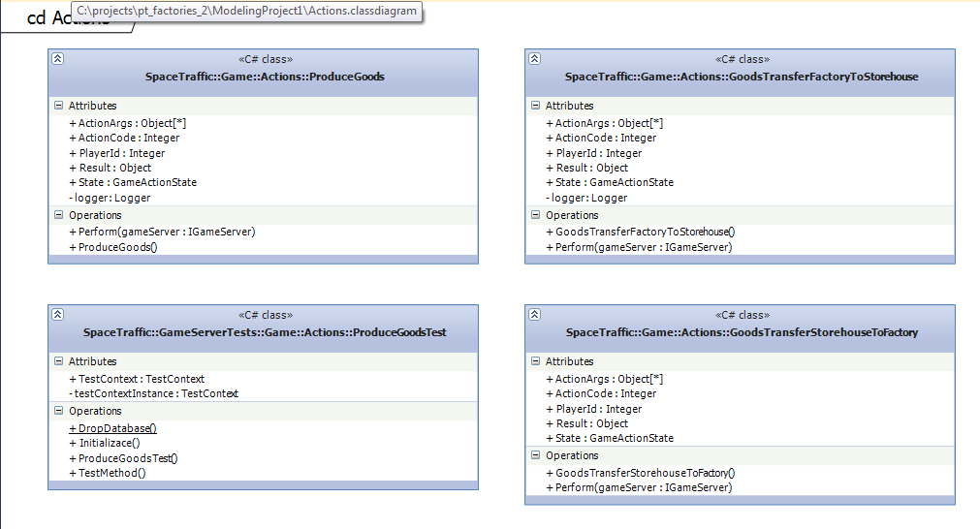Select the DropDatabase() operation

click(x=113, y=428)
